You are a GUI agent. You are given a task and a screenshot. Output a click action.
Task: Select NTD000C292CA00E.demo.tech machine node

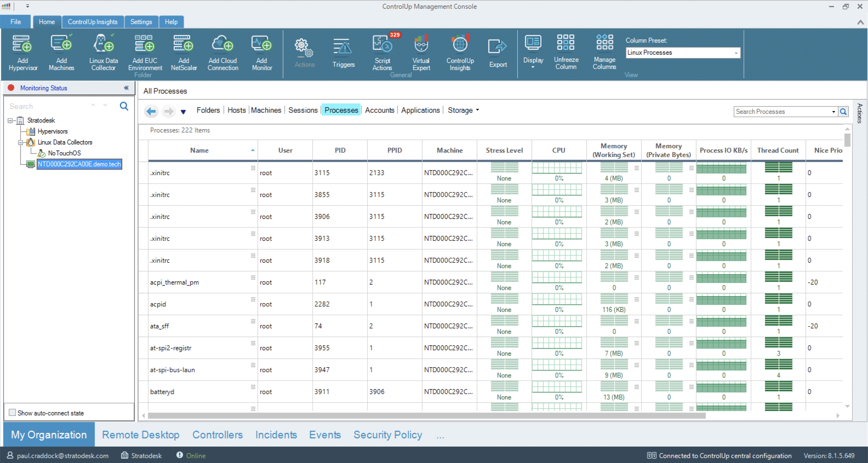(79, 164)
